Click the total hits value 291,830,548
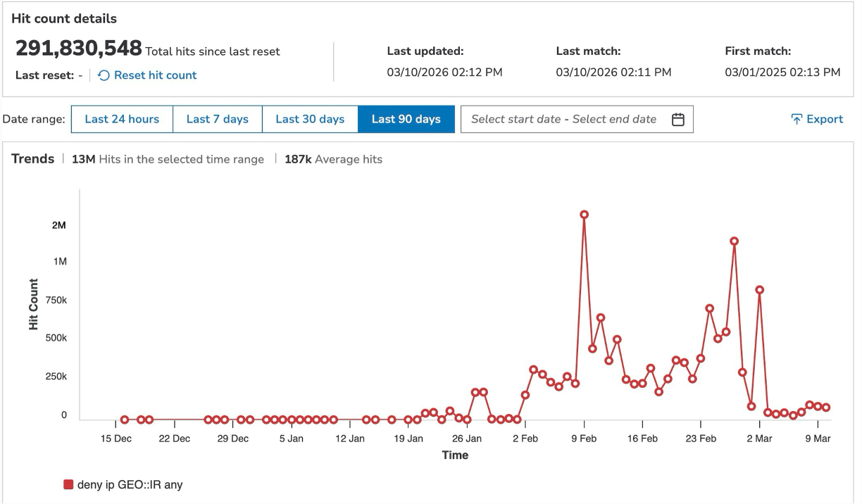This screenshot has width=862, height=504. click(x=77, y=49)
